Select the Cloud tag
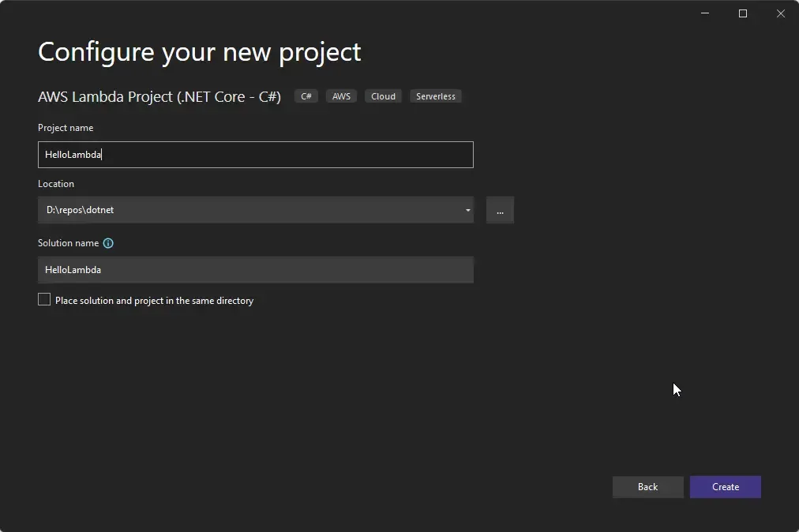The image size is (799, 532). click(x=383, y=96)
